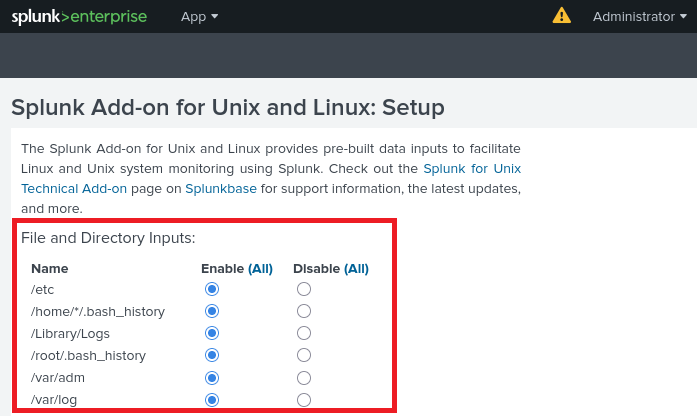
Task: Expand the Administrator account menu
Action: coord(647,17)
